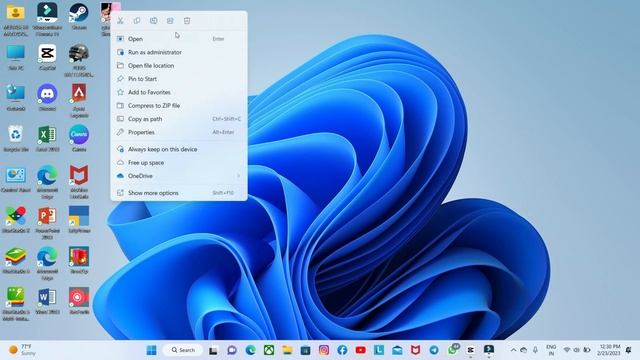Select the Wondershare Filmora desktop icon
This screenshot has height=360, width=640.
(47, 19)
